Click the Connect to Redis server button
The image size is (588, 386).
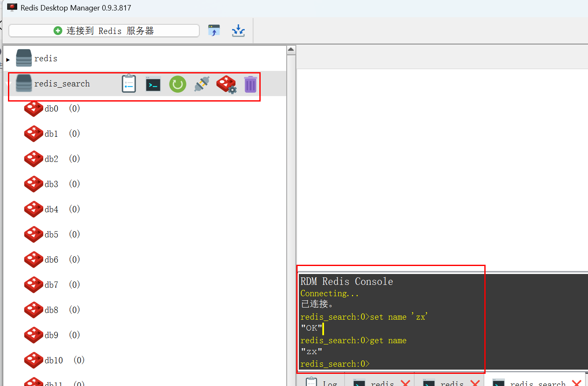[104, 31]
